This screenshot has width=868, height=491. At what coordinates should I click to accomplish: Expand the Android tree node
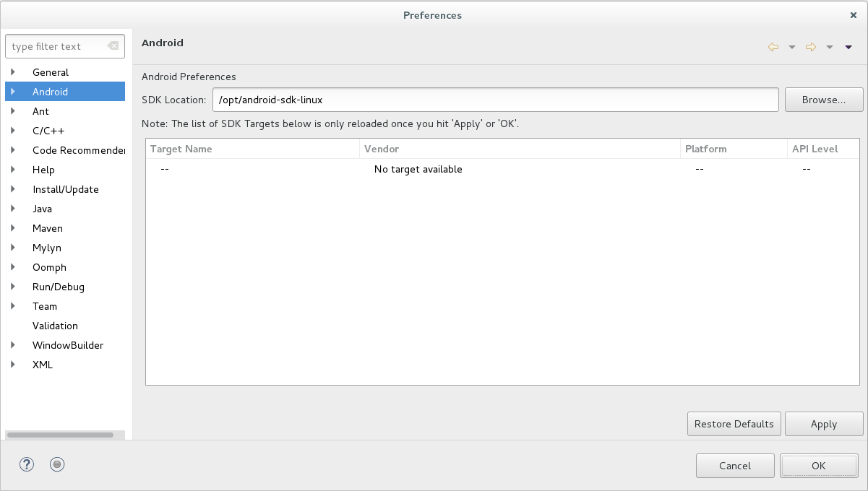click(x=13, y=92)
